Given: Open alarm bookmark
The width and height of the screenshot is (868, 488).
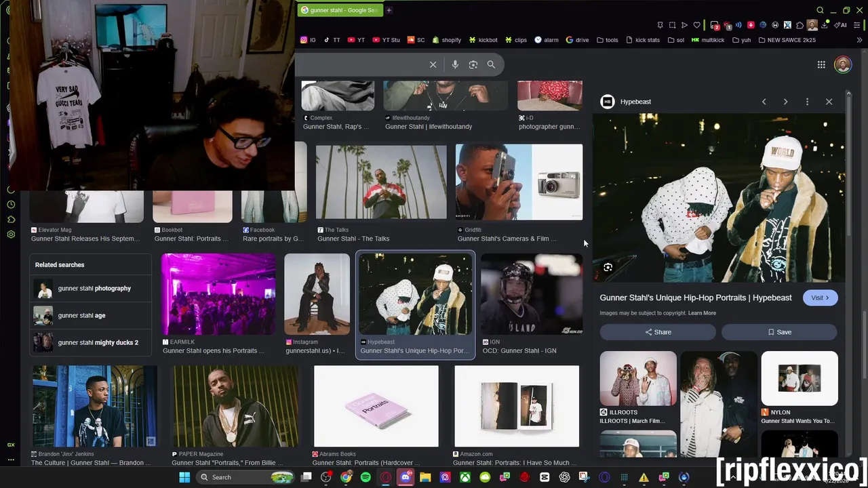Looking at the screenshot, I should tap(547, 40).
